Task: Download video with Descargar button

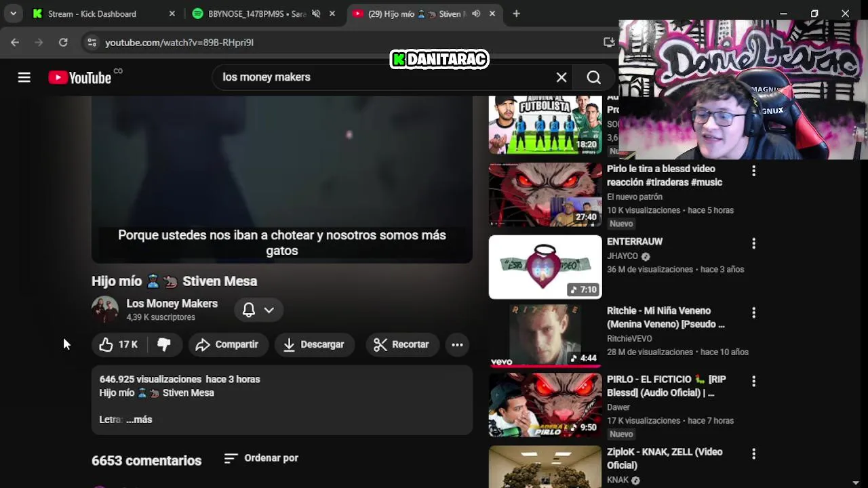Action: pos(314,344)
